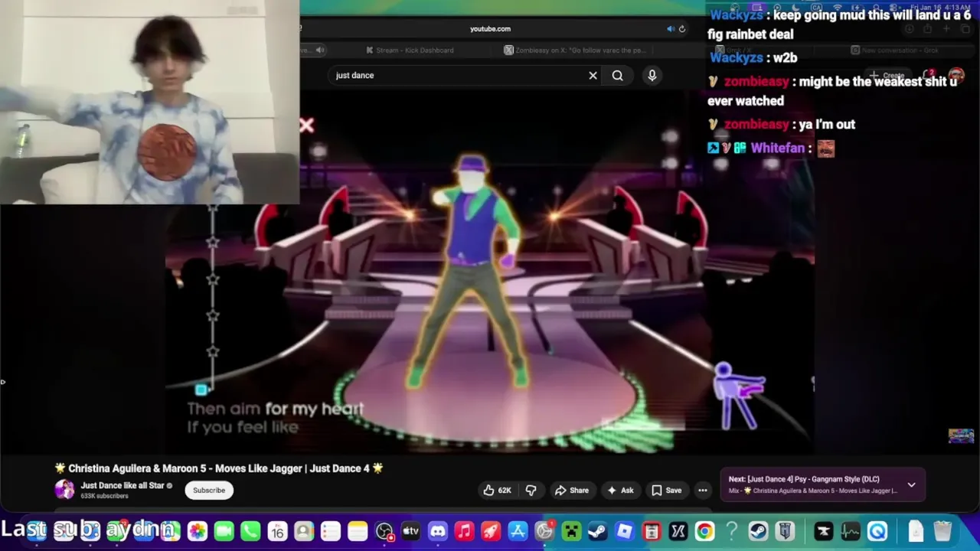This screenshot has width=980, height=551.
Task: Click the youtube.com address bar
Action: tap(490, 29)
